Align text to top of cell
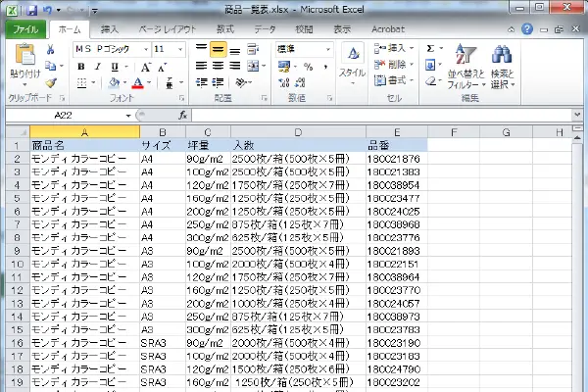The height and width of the screenshot is (392, 588). click(x=201, y=49)
